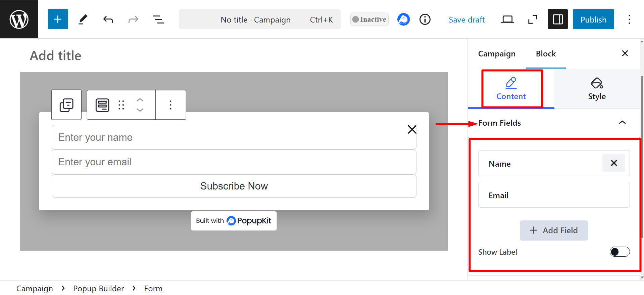
Task: Toggle the settings sidebar panel
Action: (557, 19)
